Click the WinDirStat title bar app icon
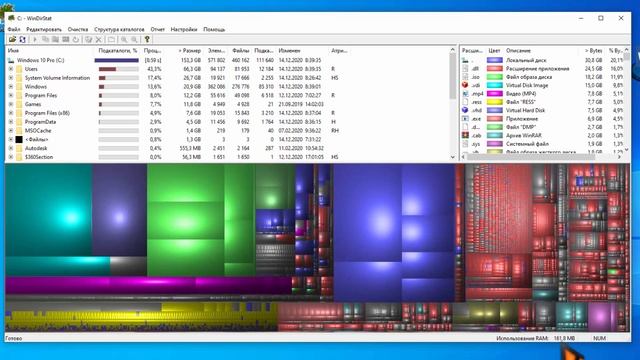The image size is (640, 360). 11,18
